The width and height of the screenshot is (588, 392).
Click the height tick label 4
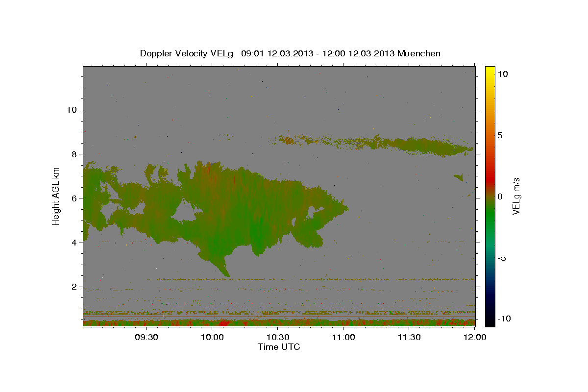(x=74, y=243)
